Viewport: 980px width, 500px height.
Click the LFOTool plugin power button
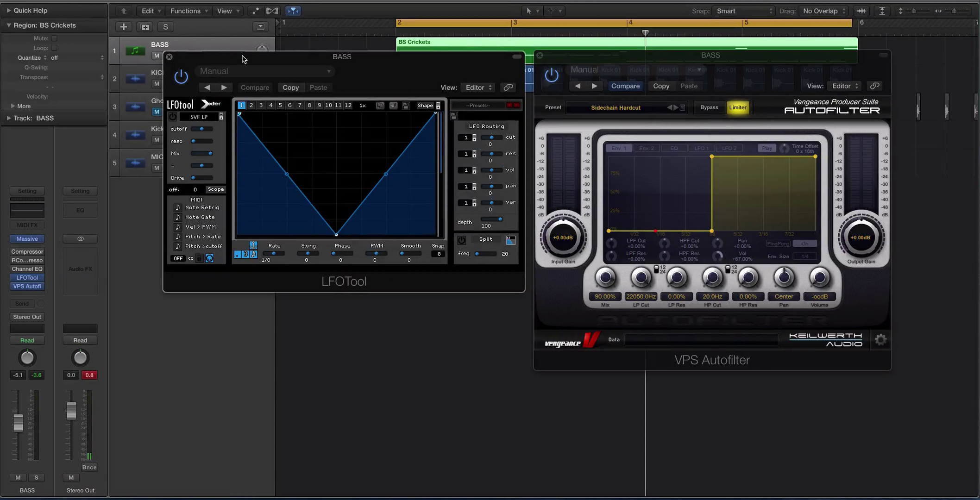(x=181, y=77)
